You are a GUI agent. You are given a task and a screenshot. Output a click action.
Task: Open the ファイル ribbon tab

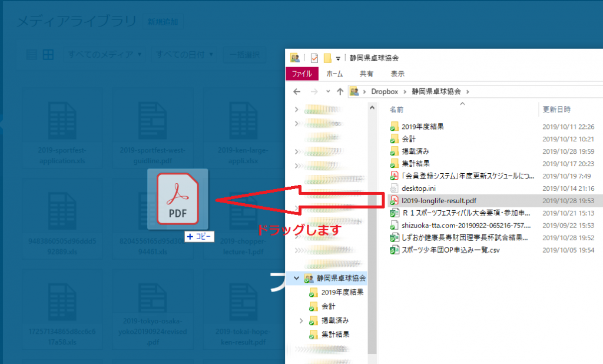[x=301, y=74]
